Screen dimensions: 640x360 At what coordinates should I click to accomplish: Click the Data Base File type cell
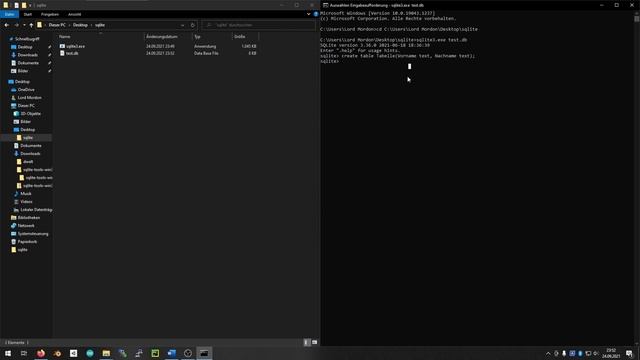[206, 53]
